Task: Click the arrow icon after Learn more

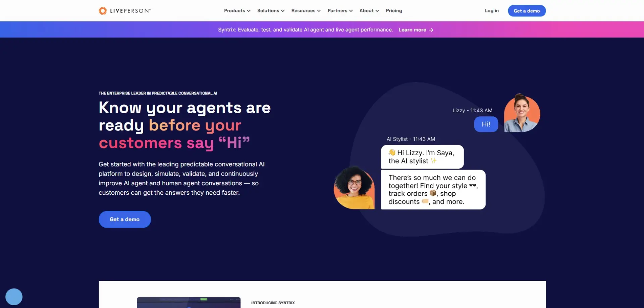Action: [431, 30]
